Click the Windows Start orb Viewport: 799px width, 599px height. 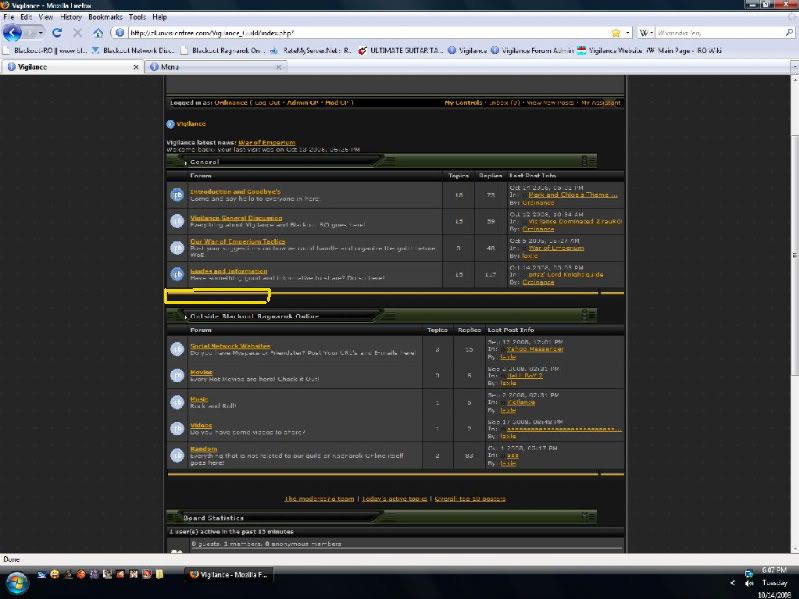pyautogui.click(x=16, y=578)
